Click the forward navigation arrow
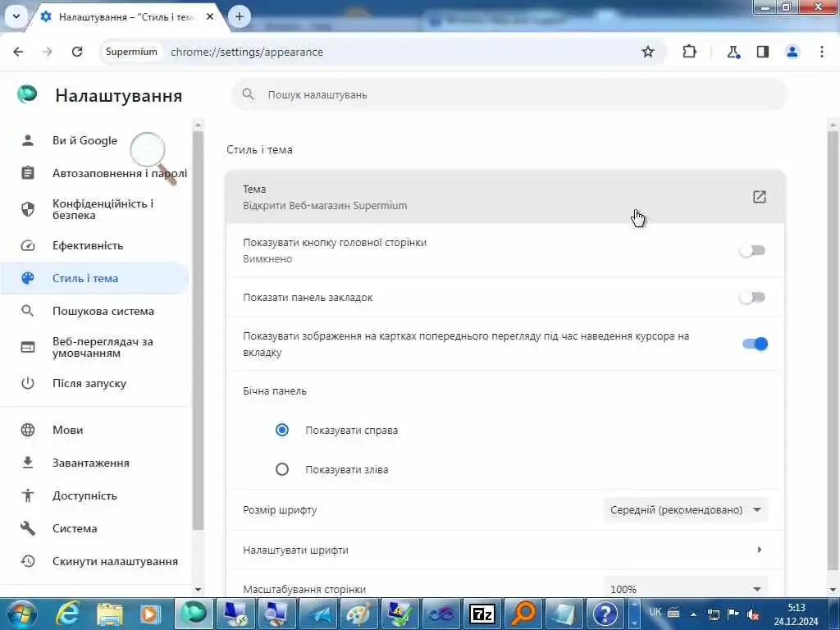Screen dimensions: 840x630 [48, 52]
